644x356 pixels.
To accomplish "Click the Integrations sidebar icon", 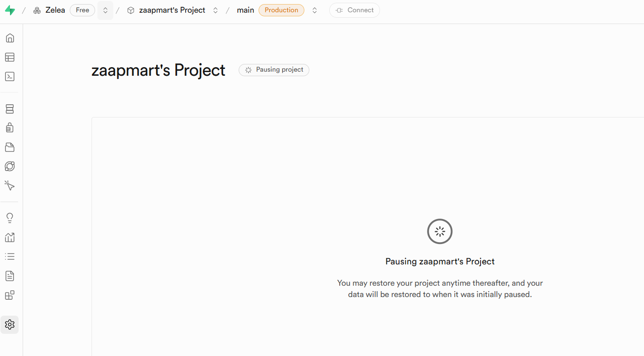I will coord(10,295).
